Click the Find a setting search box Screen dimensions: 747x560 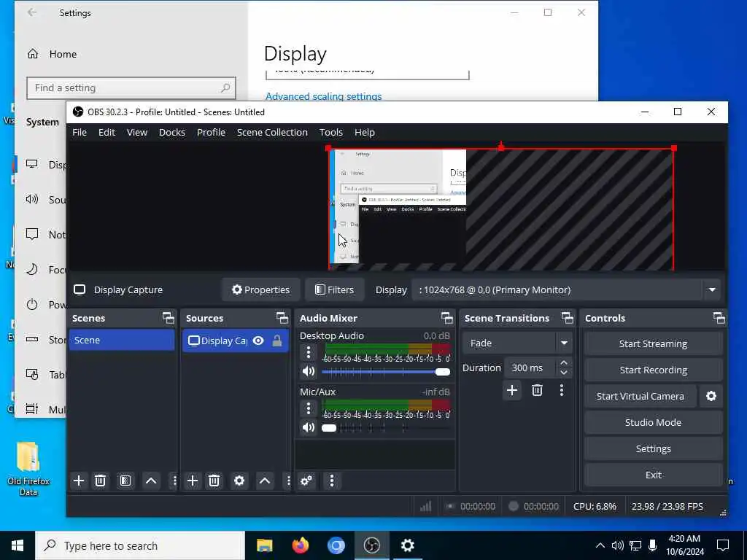pyautogui.click(x=131, y=88)
